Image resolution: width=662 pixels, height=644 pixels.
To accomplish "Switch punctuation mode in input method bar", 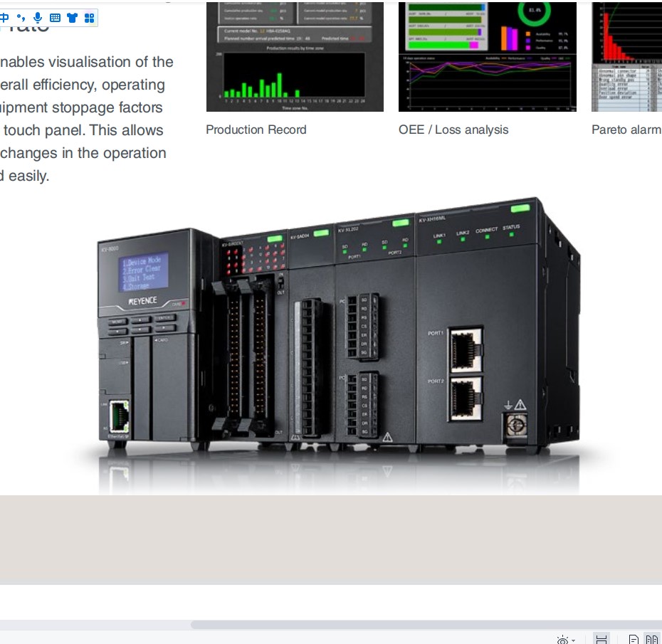I will [21, 17].
